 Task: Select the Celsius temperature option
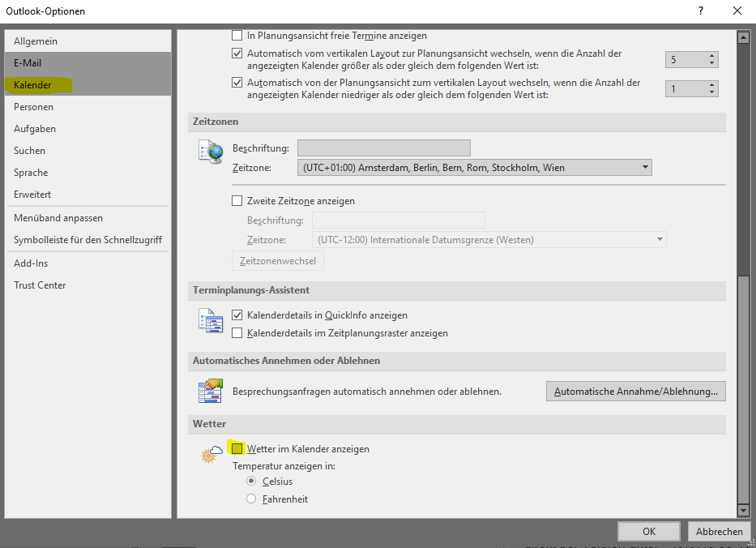point(251,482)
